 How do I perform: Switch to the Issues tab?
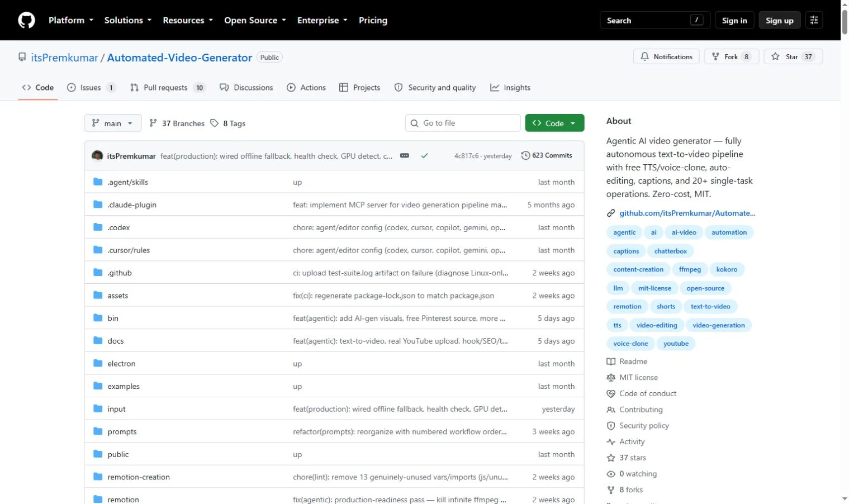coord(92,87)
